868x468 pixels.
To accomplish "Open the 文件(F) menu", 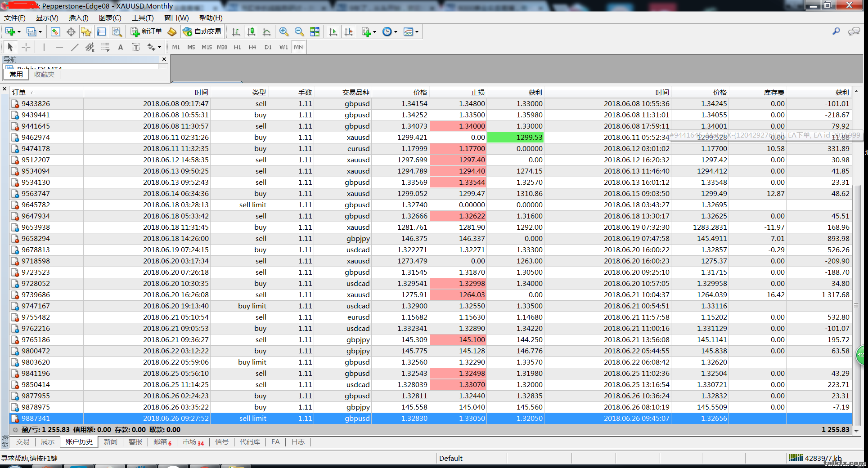I will [x=15, y=18].
